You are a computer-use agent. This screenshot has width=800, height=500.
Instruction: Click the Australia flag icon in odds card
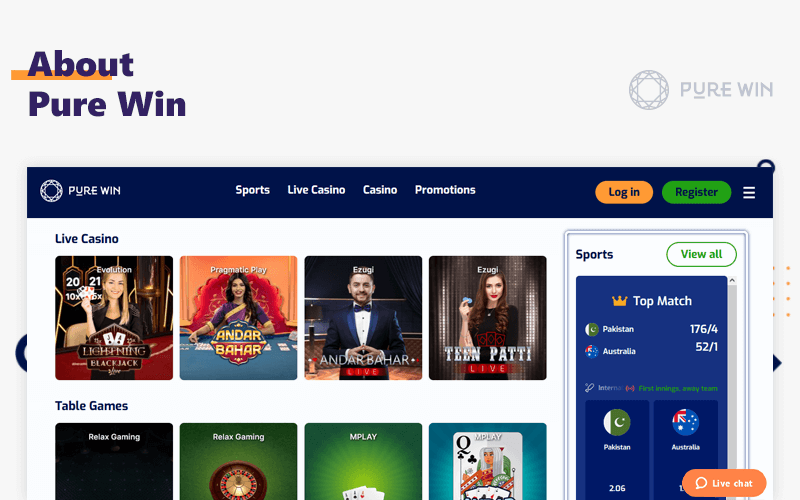coord(685,422)
